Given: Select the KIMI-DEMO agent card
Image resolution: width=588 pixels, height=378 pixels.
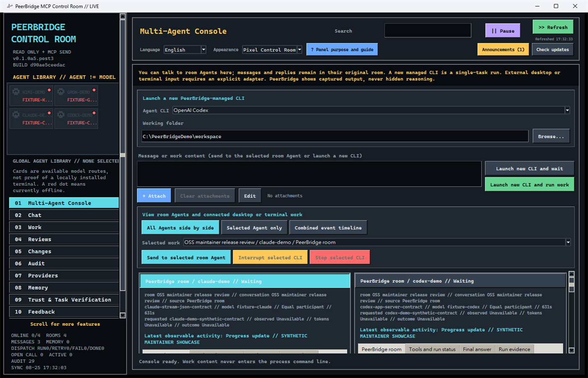Looking at the screenshot, I should [x=31, y=95].
